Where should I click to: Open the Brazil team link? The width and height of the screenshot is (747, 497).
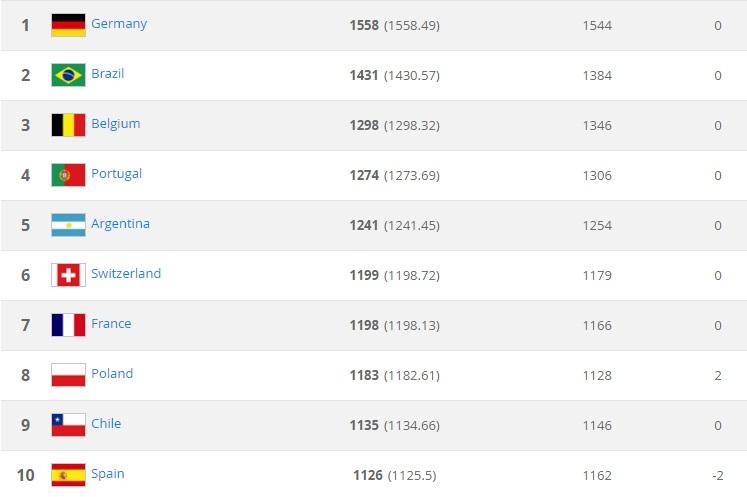click(x=107, y=74)
